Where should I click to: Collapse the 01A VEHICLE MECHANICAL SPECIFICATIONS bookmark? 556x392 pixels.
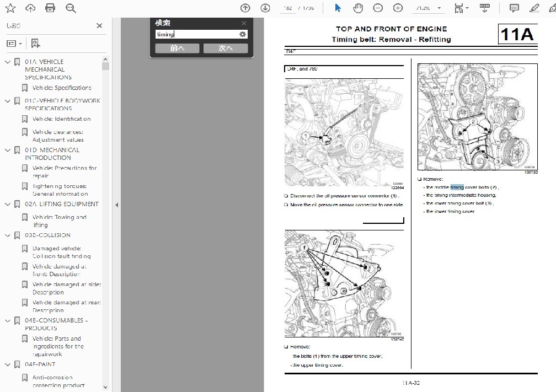coord(8,62)
